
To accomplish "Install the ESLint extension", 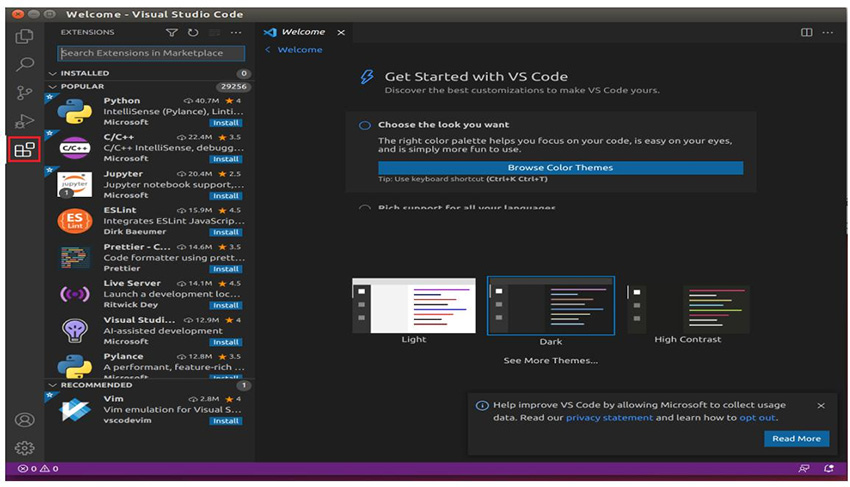I will point(226,232).
